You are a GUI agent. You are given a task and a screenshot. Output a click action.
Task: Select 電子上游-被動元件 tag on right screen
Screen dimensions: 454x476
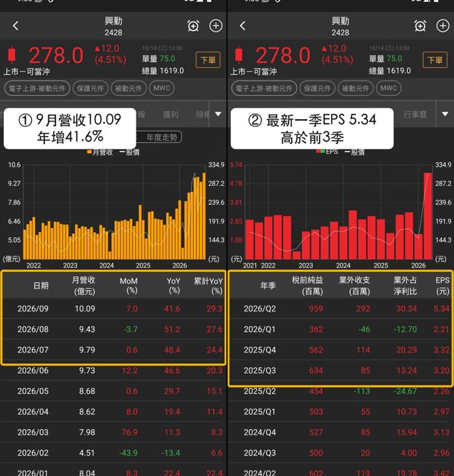tap(264, 89)
